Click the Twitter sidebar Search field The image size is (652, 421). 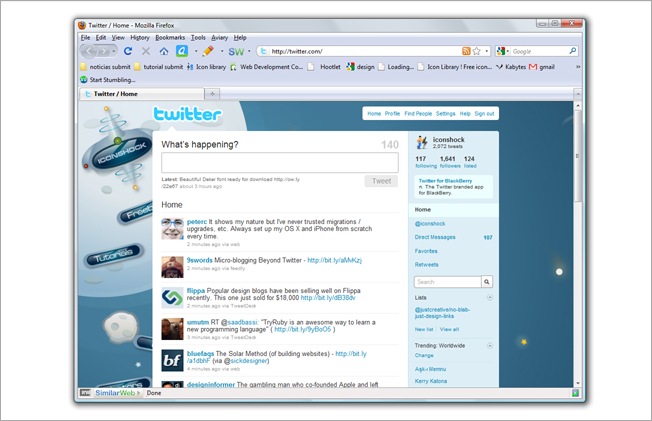(448, 282)
